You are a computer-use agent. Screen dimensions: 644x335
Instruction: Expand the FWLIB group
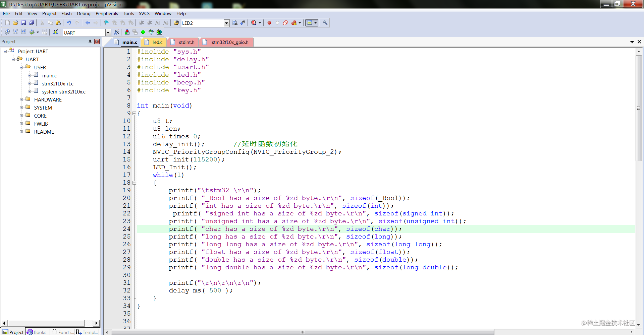click(x=21, y=124)
